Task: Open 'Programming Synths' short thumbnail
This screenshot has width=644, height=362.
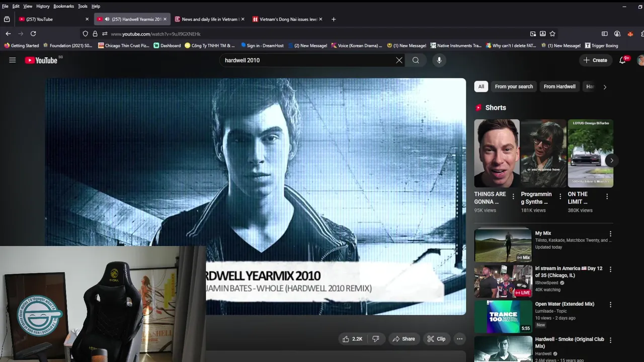Action: tap(543, 153)
